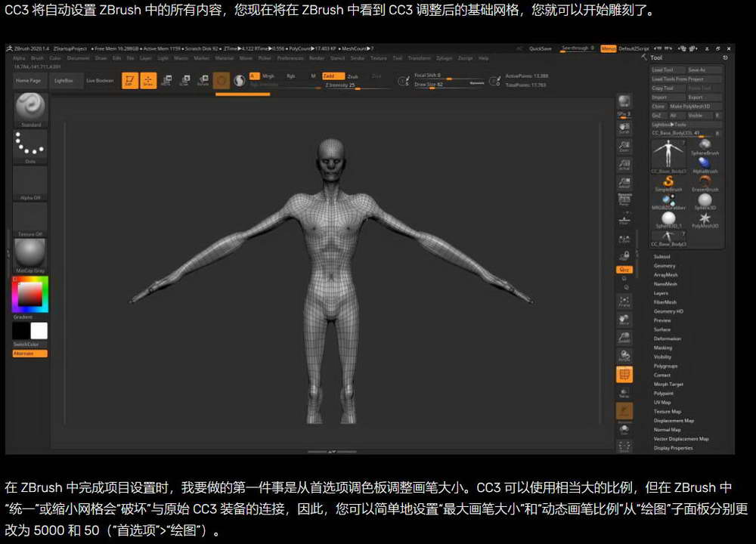
Task: Click the right shelf Move icon
Action: point(624,320)
